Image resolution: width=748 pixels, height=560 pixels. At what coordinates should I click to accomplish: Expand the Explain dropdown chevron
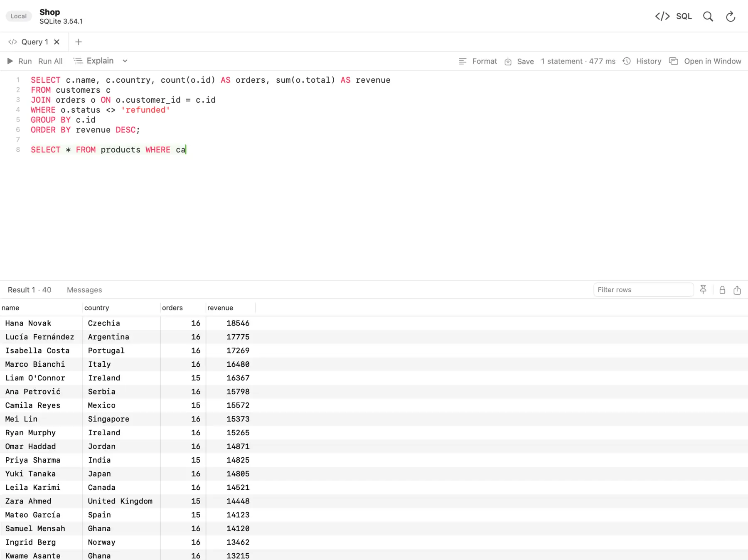(125, 61)
